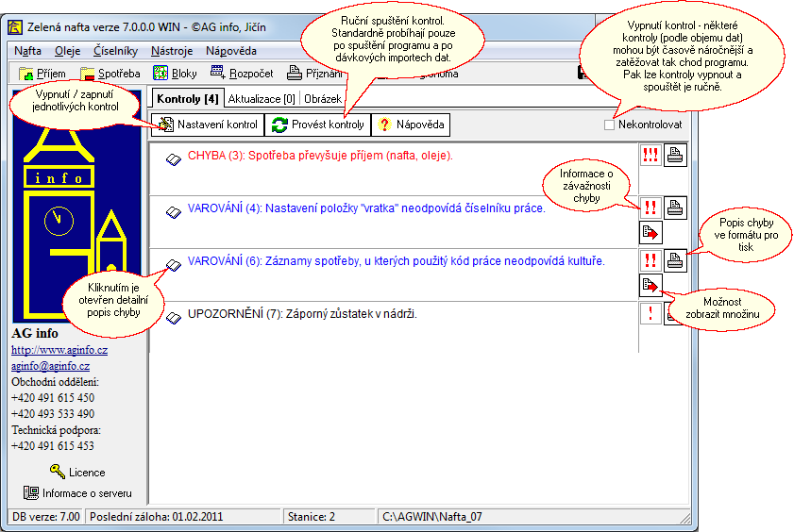The height and width of the screenshot is (532, 794).
Task: Click the print icon for VAROVÁNÍ (6)
Action: click(675, 260)
